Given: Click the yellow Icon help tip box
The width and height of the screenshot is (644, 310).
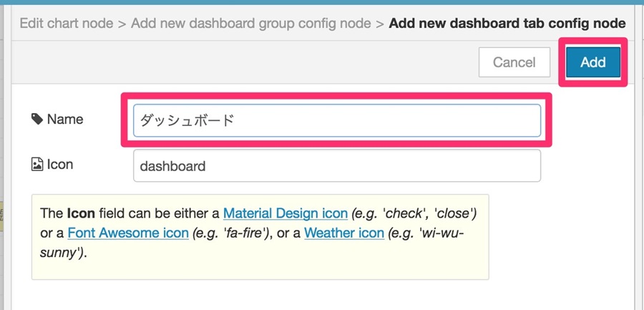Looking at the screenshot, I should click(260, 237).
